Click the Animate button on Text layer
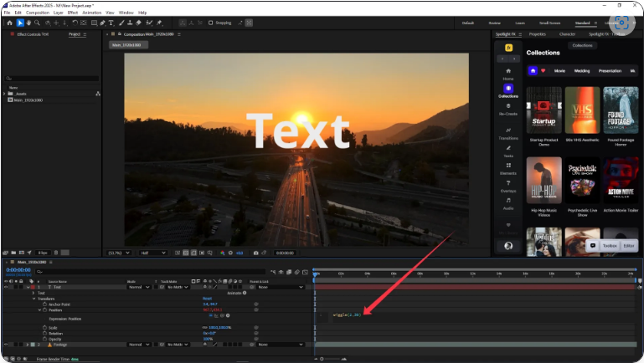The image size is (644, 363). [x=236, y=293]
